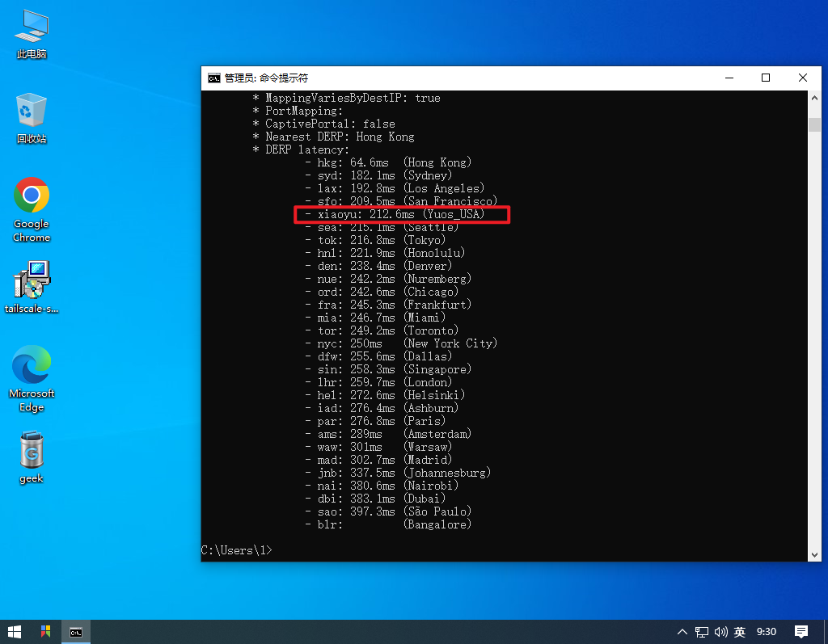Click the scrollbar up arrow in the console
The height and width of the screenshot is (644, 828).
(814, 98)
